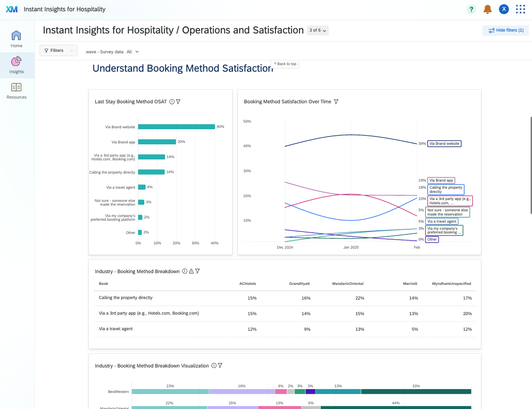Click the Via Brand website bar

[x=176, y=126]
